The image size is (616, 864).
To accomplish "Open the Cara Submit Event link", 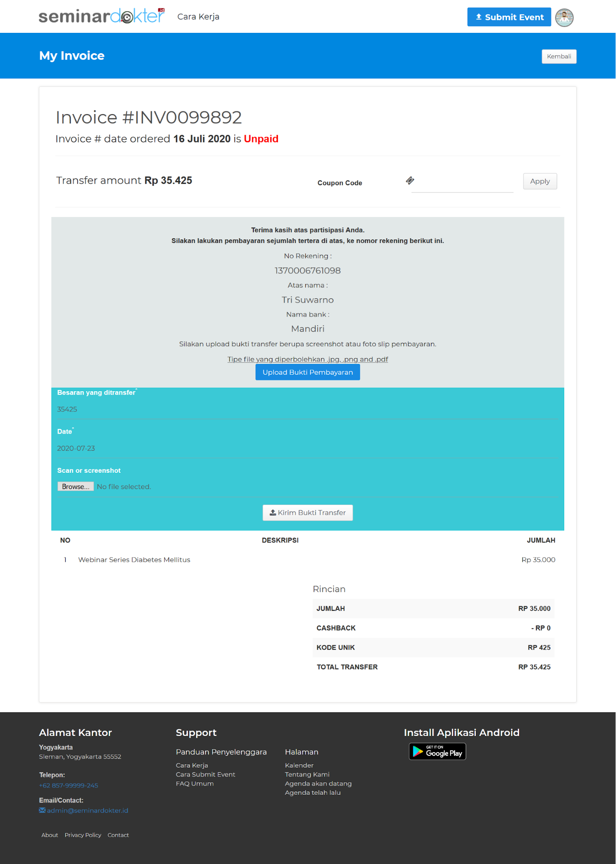I will pos(205,775).
